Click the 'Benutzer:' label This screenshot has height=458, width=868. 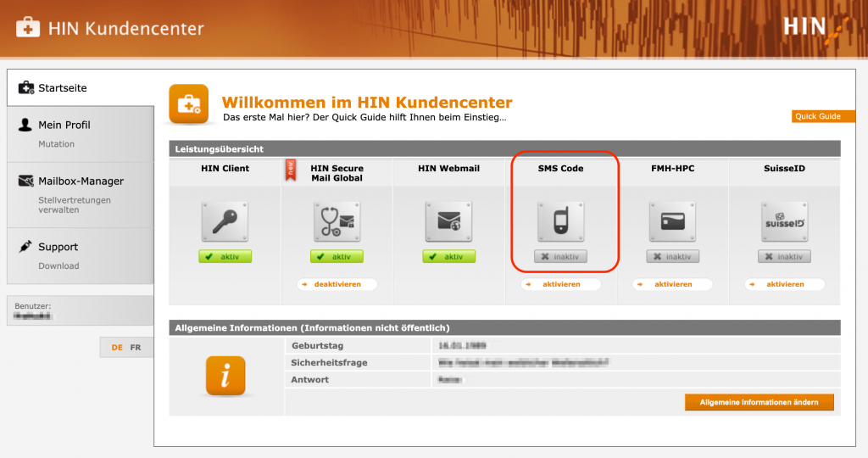point(33,305)
